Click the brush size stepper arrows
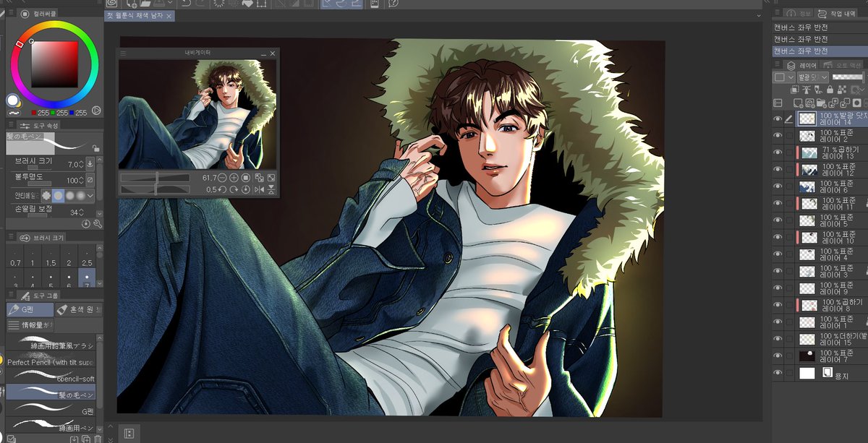This screenshot has height=443, width=868. tap(80, 164)
